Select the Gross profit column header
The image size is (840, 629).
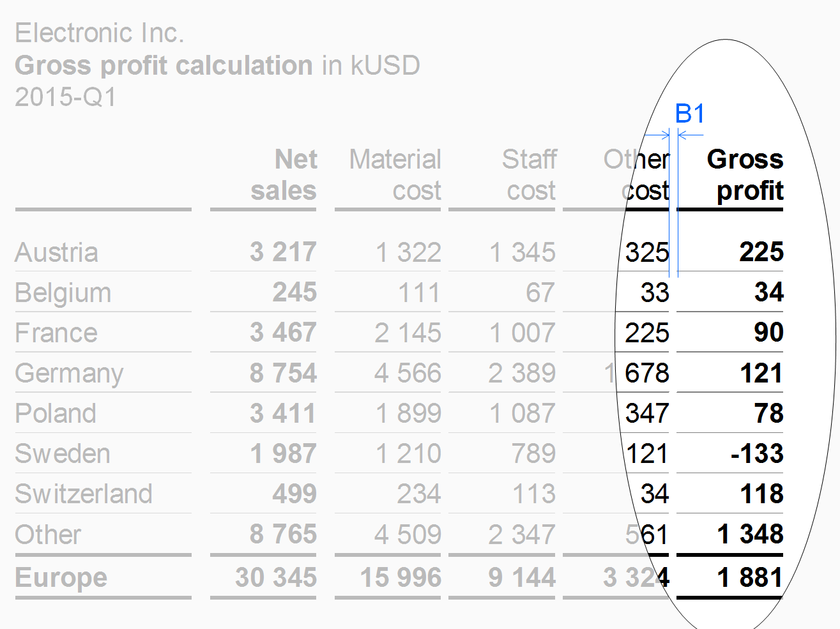pyautogui.click(x=745, y=175)
